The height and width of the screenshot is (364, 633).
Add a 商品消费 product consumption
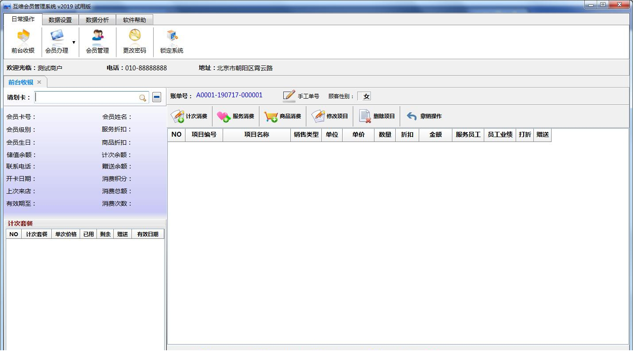click(283, 116)
